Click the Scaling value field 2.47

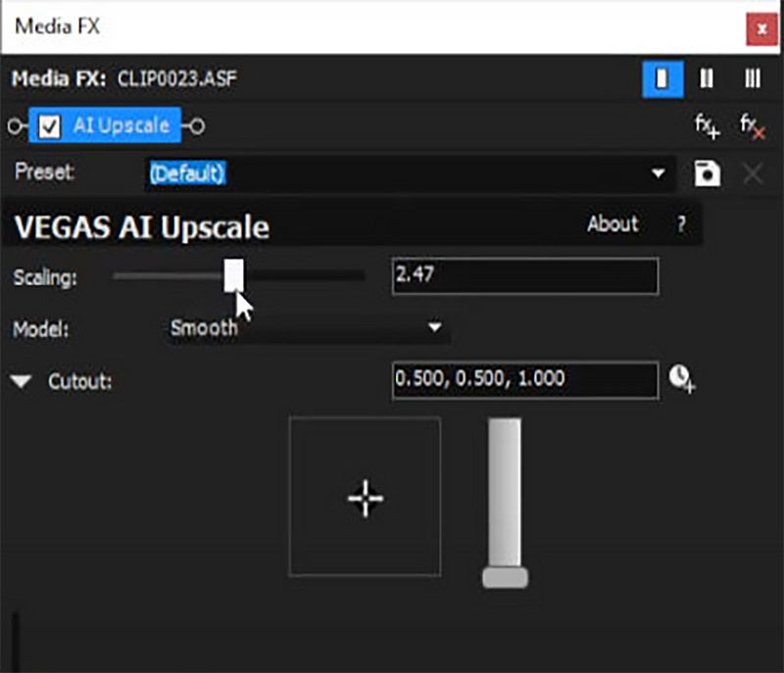(x=525, y=276)
